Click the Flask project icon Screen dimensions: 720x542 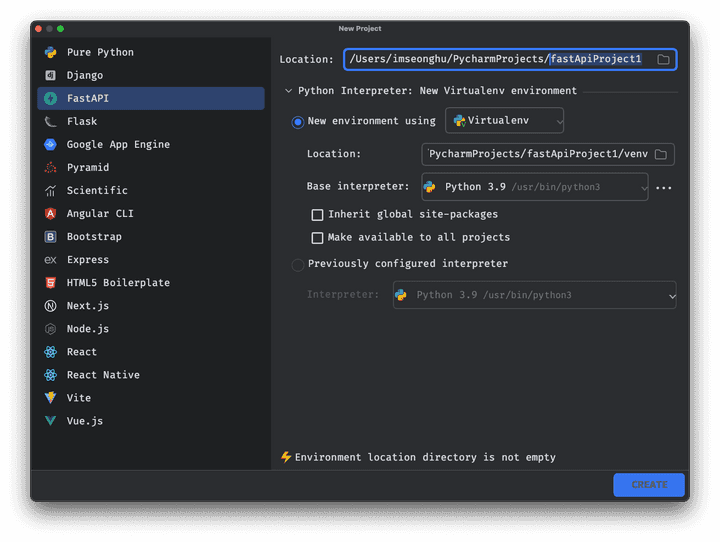click(51, 121)
